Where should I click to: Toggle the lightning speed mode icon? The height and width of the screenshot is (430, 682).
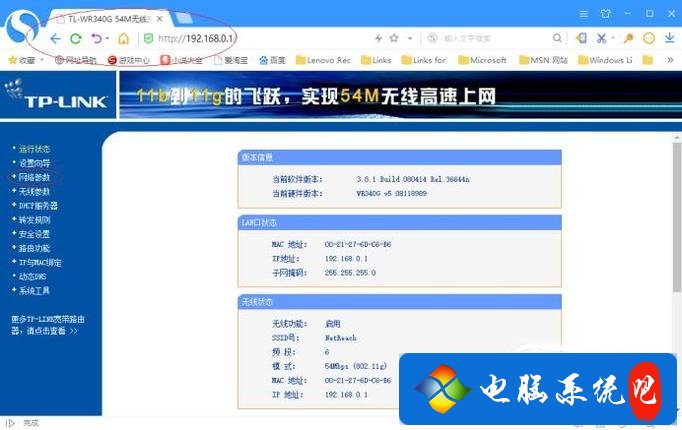tap(378, 38)
